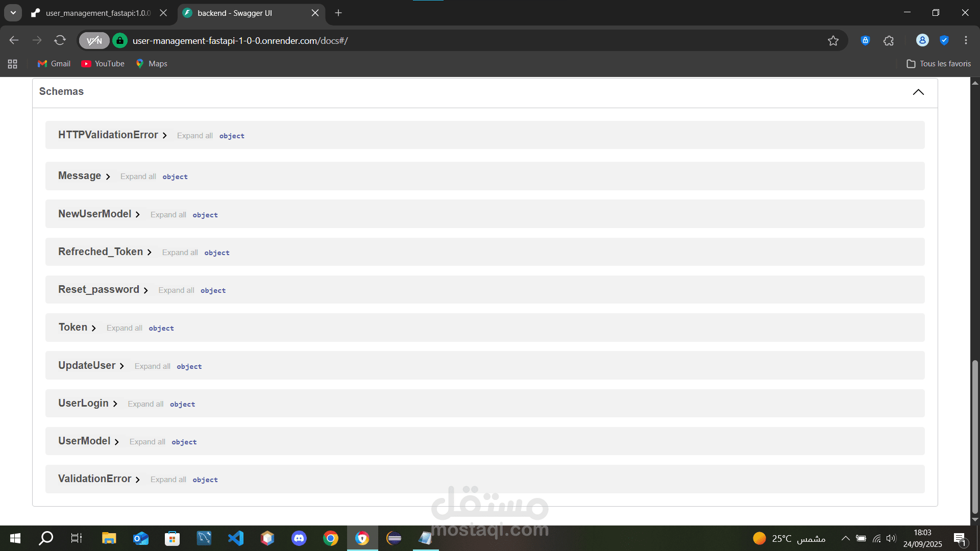Click Expand all next to Reset_password

(176, 290)
